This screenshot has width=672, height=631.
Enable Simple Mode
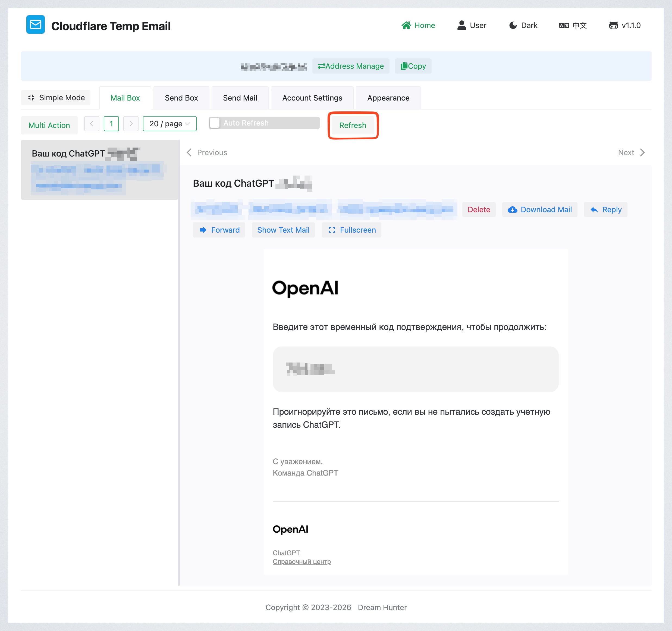click(56, 98)
